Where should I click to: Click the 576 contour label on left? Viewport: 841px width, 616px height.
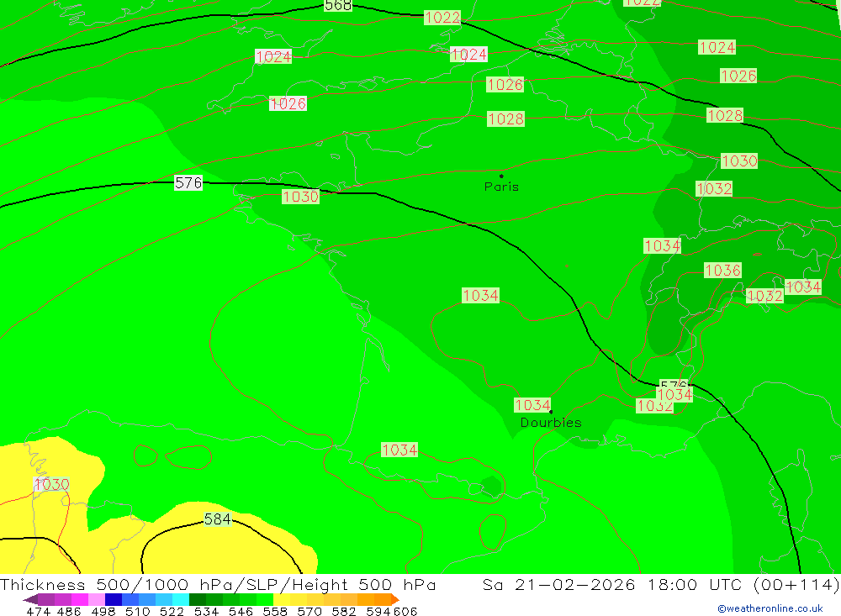coord(188,183)
